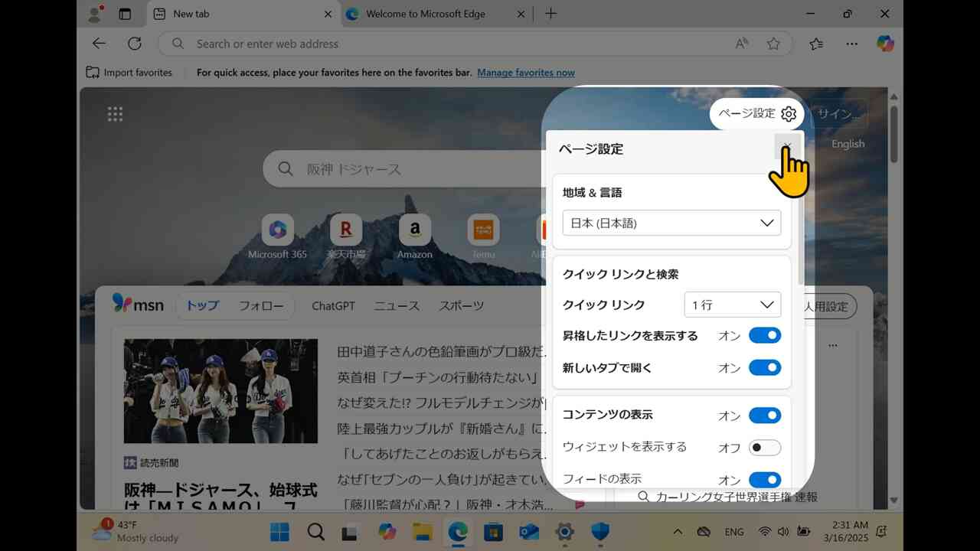Open the apps grid launcher icon

point(115,114)
